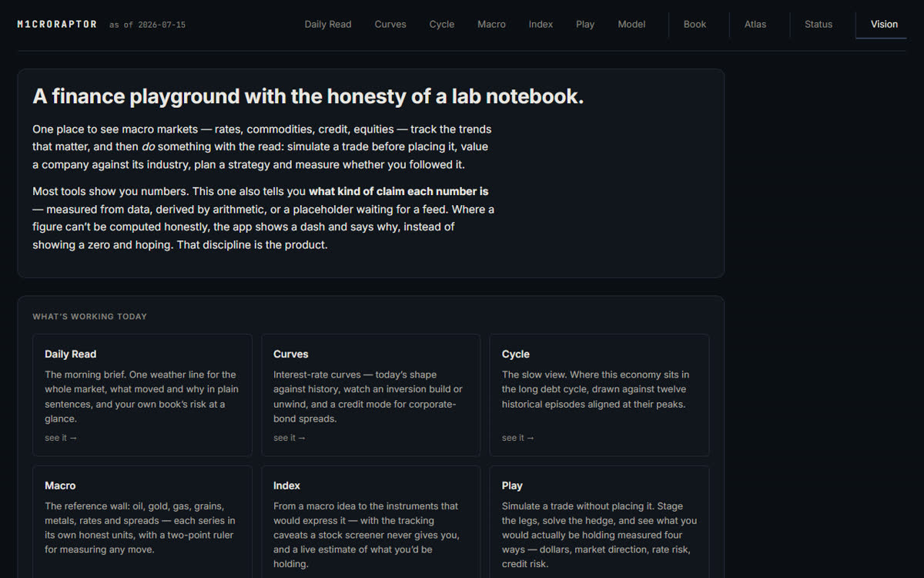Click the Cycle card title
This screenshot has width=924, height=578.
516,355
